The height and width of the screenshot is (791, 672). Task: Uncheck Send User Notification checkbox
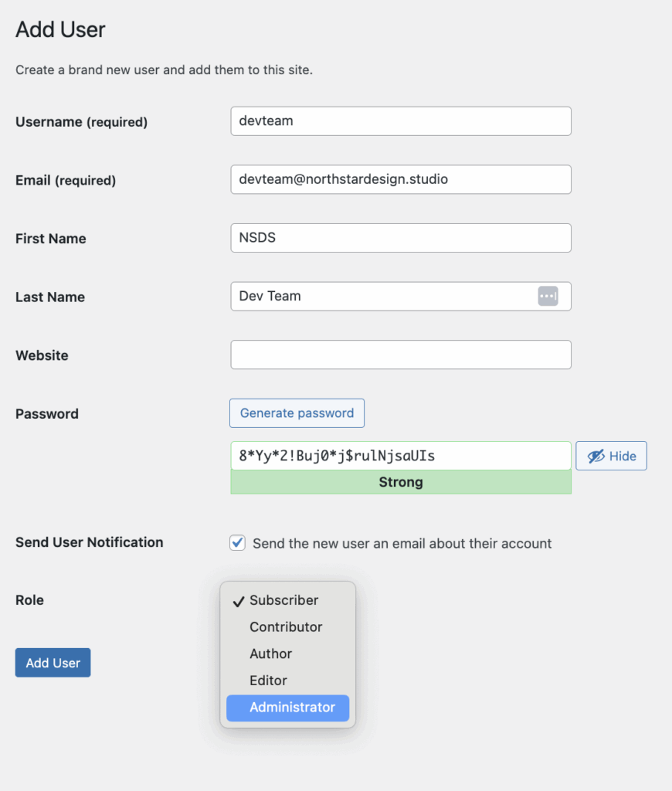238,543
